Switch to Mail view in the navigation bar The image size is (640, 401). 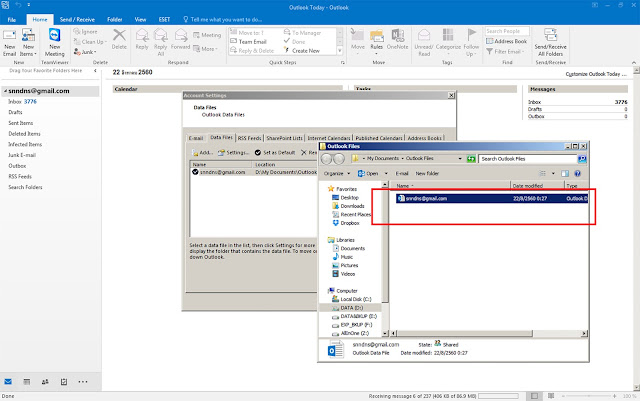pyautogui.click(x=8, y=382)
